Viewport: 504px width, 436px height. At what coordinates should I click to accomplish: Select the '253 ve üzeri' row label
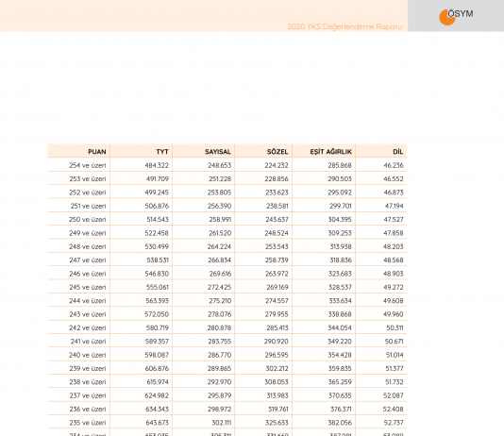tap(88, 179)
